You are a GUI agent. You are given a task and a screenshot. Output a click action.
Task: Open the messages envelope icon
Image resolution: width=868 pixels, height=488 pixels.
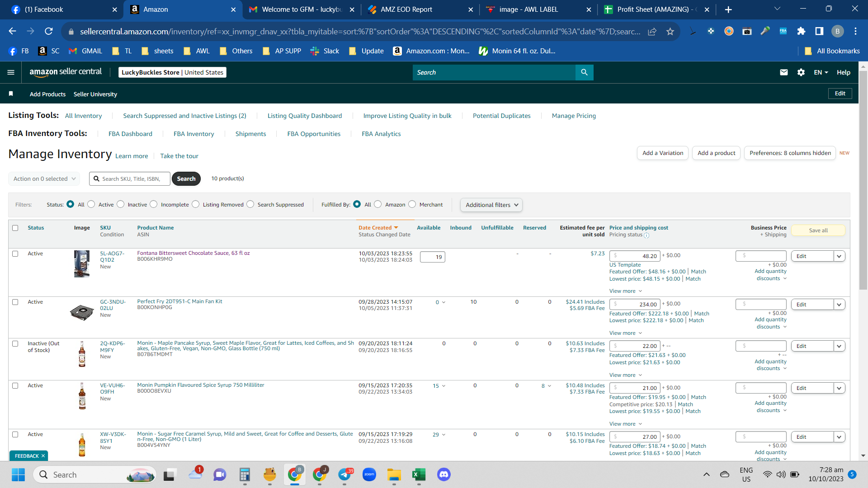[784, 72]
